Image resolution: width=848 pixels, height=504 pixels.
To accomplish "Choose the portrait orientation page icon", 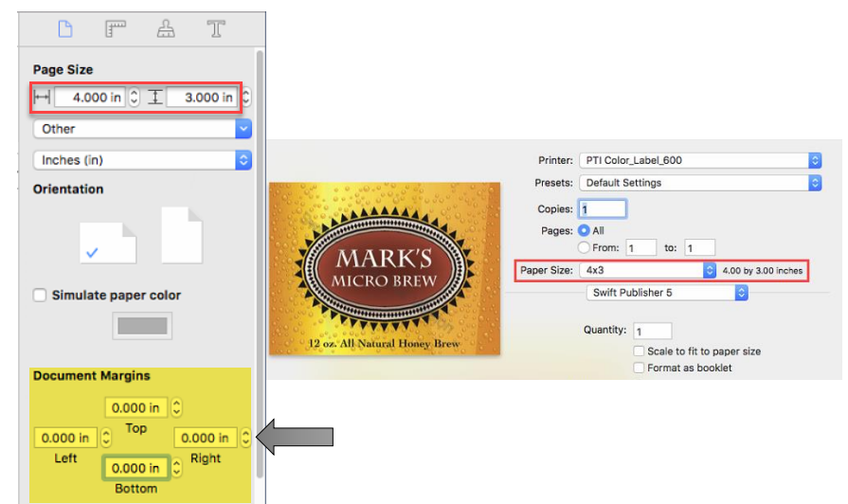I will [182, 236].
